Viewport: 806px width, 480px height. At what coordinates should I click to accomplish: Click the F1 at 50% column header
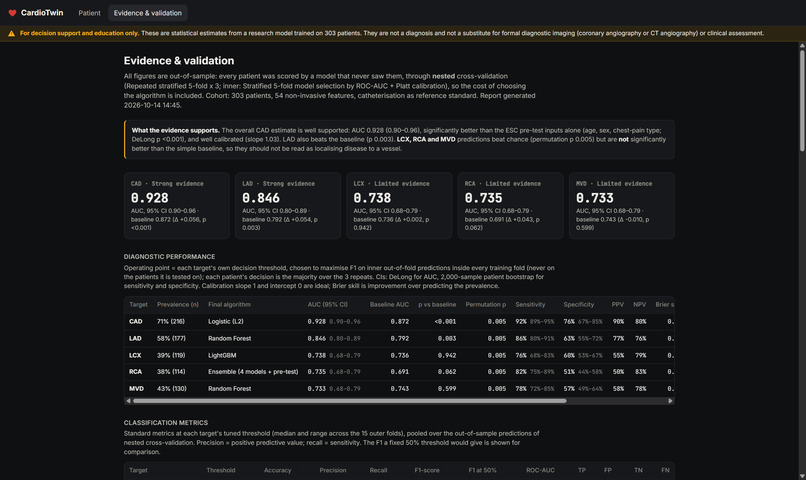click(482, 471)
